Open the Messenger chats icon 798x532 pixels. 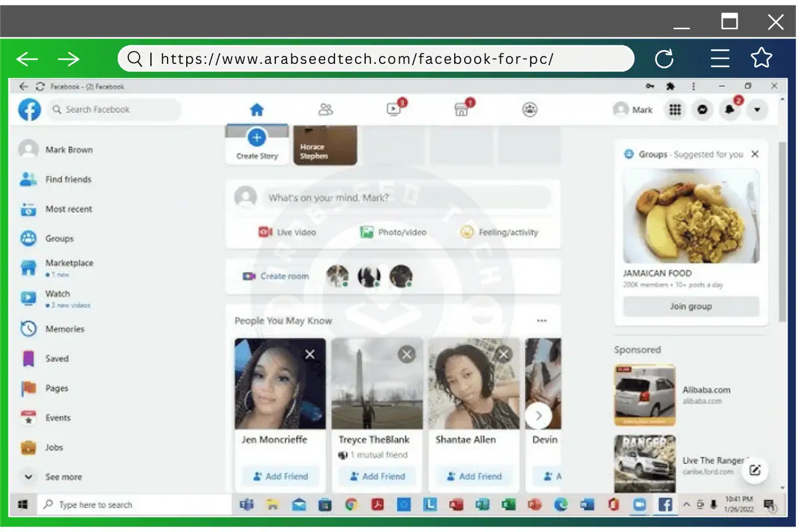(703, 109)
